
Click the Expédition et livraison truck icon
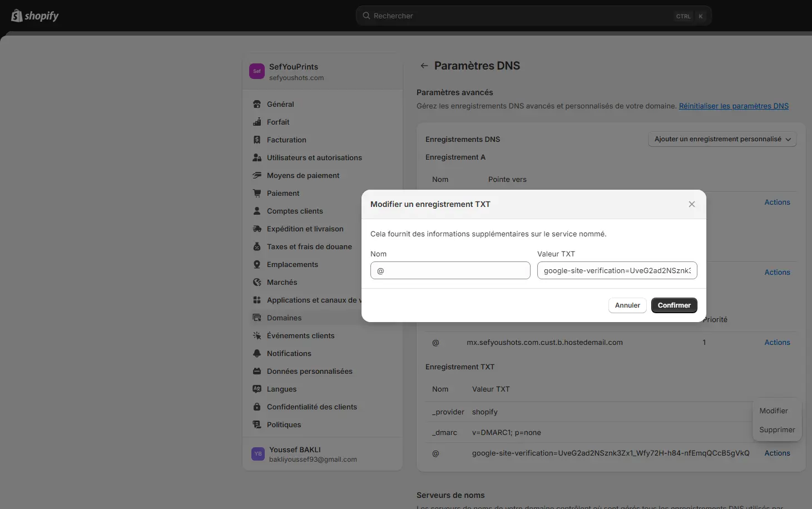257,229
